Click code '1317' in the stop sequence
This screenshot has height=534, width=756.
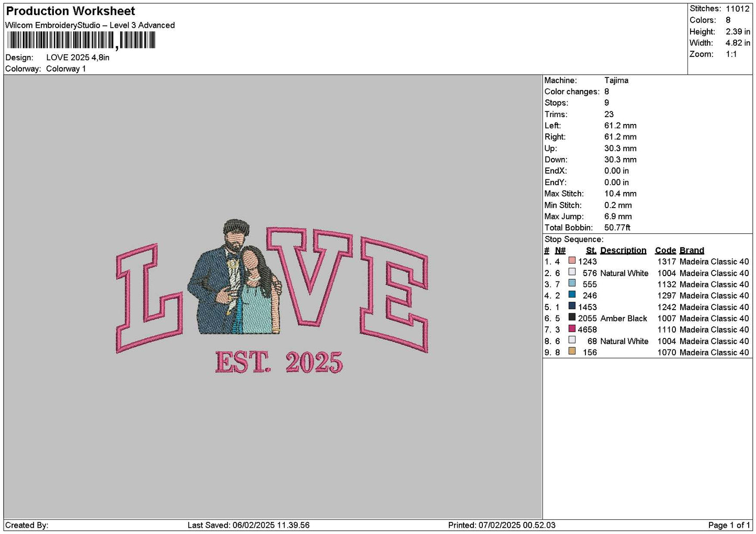point(667,262)
